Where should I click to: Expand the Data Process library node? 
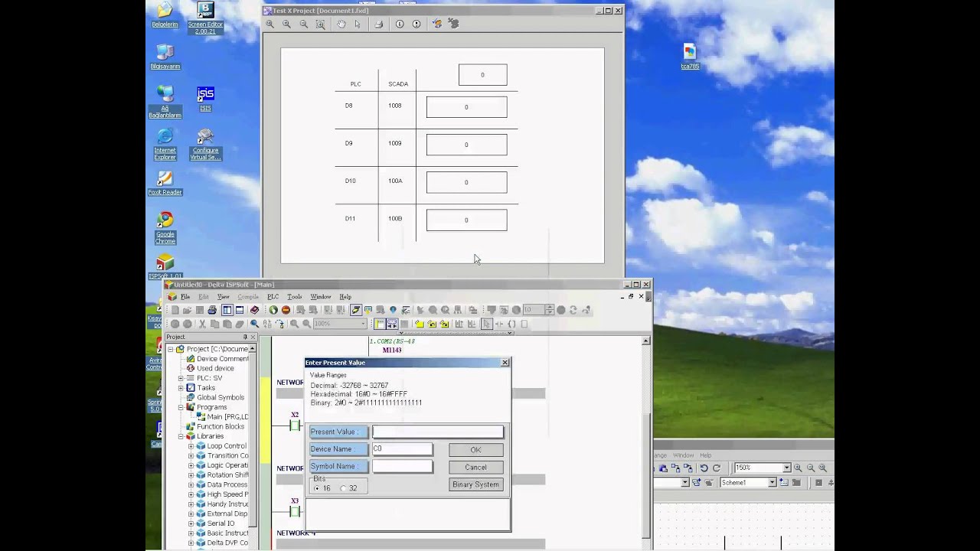[191, 484]
